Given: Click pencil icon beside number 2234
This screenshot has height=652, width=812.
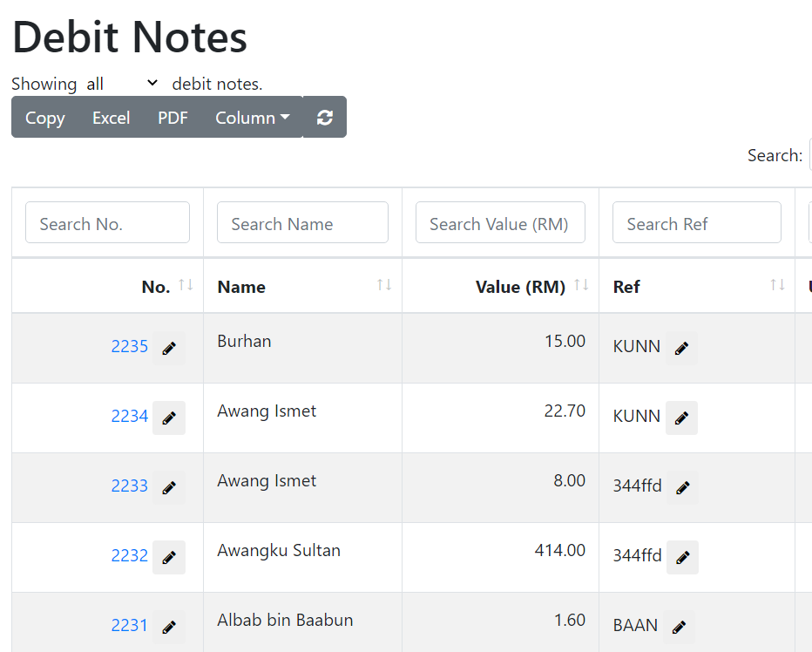Looking at the screenshot, I should click(169, 418).
